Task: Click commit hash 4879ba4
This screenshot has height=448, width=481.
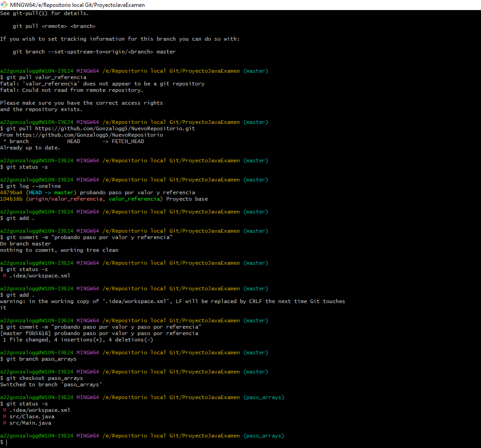Action: 11,193
